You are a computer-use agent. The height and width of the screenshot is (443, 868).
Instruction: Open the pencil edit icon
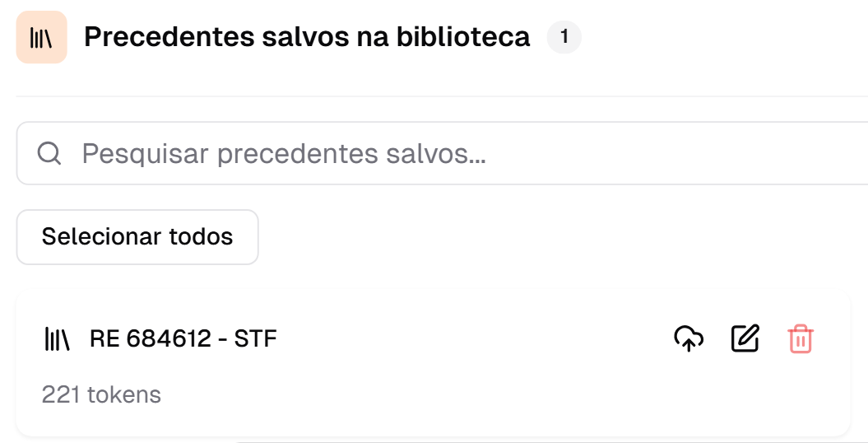(x=745, y=338)
